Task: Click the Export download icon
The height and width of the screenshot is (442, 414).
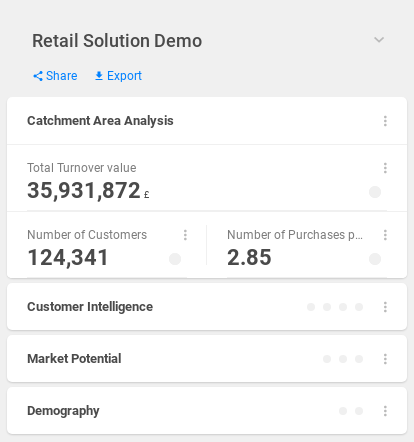Action: pyautogui.click(x=99, y=76)
